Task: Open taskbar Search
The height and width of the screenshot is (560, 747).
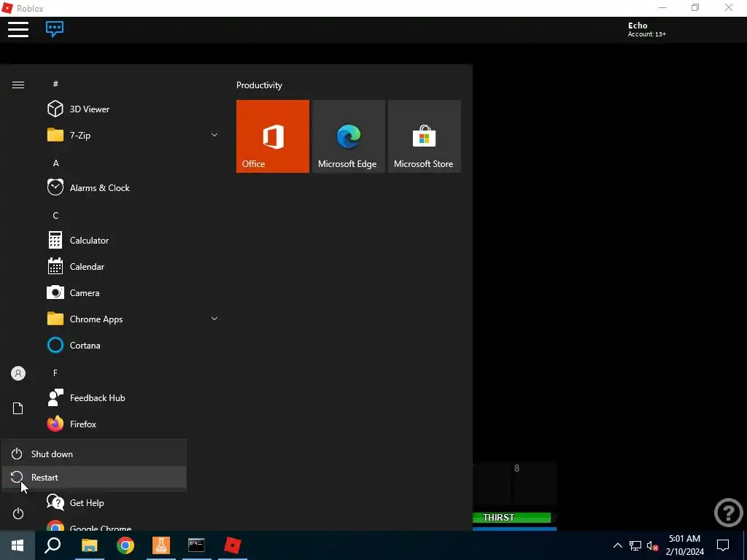Action: click(x=53, y=545)
